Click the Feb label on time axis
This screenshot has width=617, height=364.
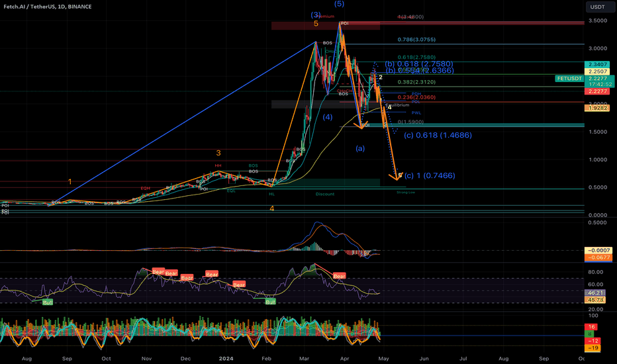click(x=266, y=359)
